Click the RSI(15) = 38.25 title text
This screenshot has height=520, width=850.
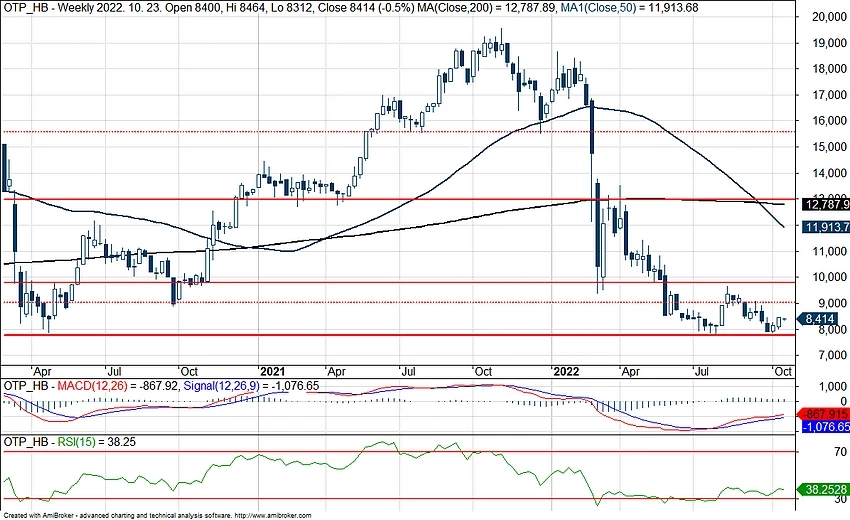96,442
